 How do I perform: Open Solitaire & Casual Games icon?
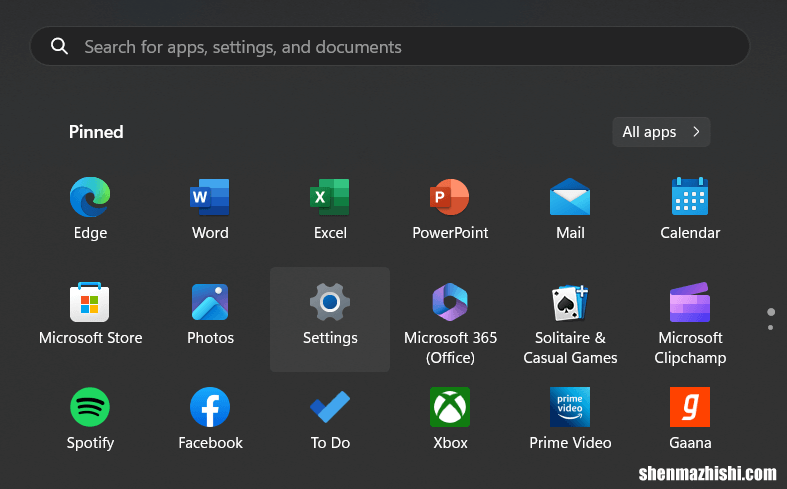570,302
